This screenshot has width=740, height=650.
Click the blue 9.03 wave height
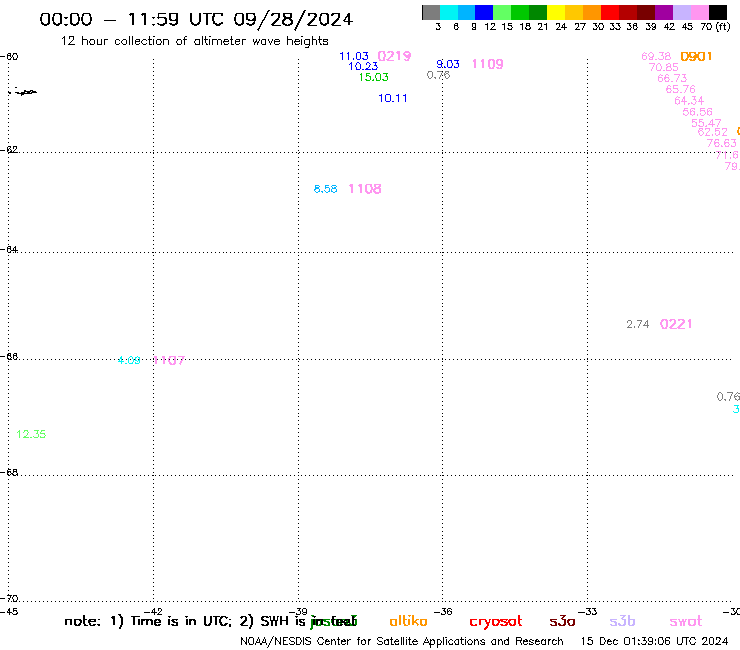point(448,64)
